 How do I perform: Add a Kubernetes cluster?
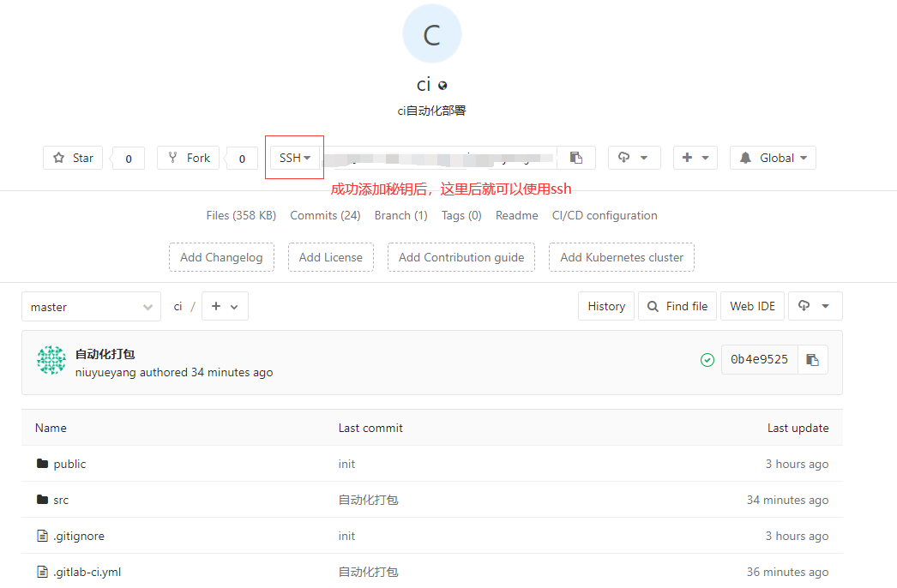pos(621,257)
